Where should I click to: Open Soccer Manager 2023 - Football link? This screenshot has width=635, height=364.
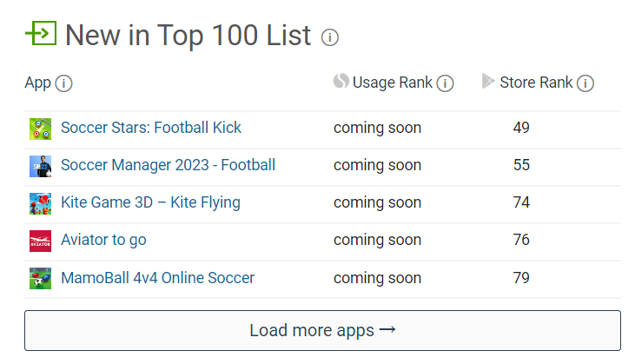tap(168, 165)
